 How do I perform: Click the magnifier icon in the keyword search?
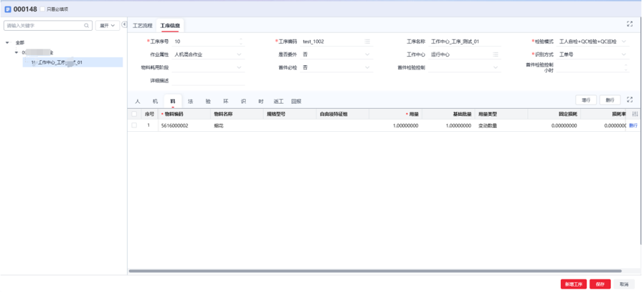coord(86,26)
